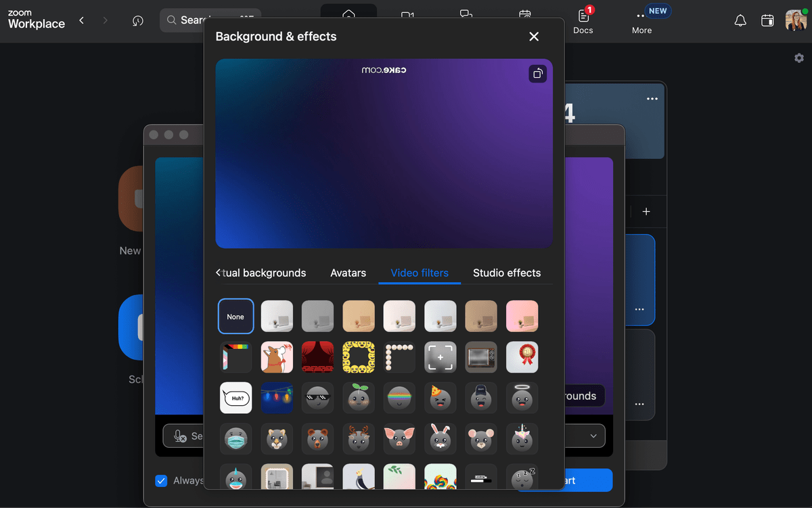Open the microphone selection dropdown
The image size is (812, 508).
coord(593,436)
